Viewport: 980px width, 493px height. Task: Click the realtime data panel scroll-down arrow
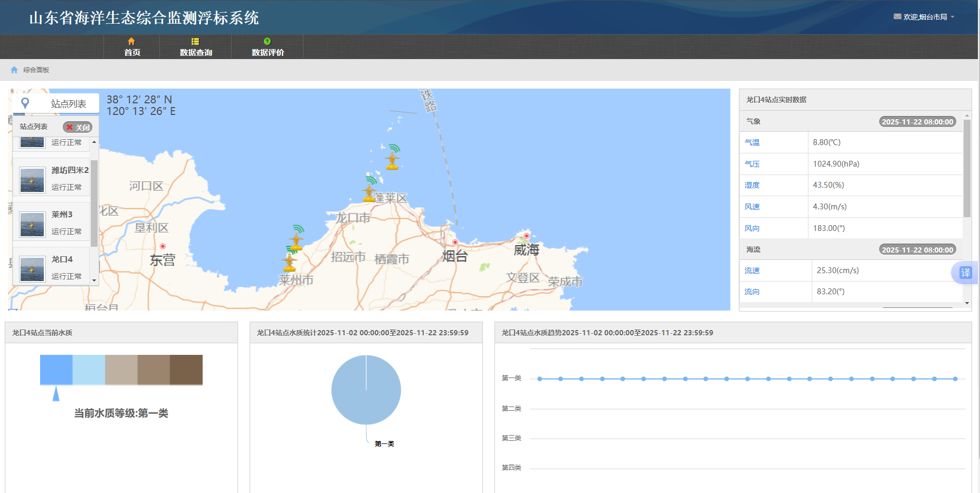(x=967, y=303)
